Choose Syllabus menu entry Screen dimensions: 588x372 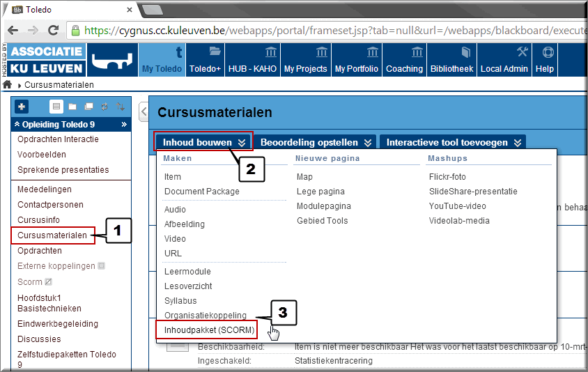pyautogui.click(x=180, y=301)
